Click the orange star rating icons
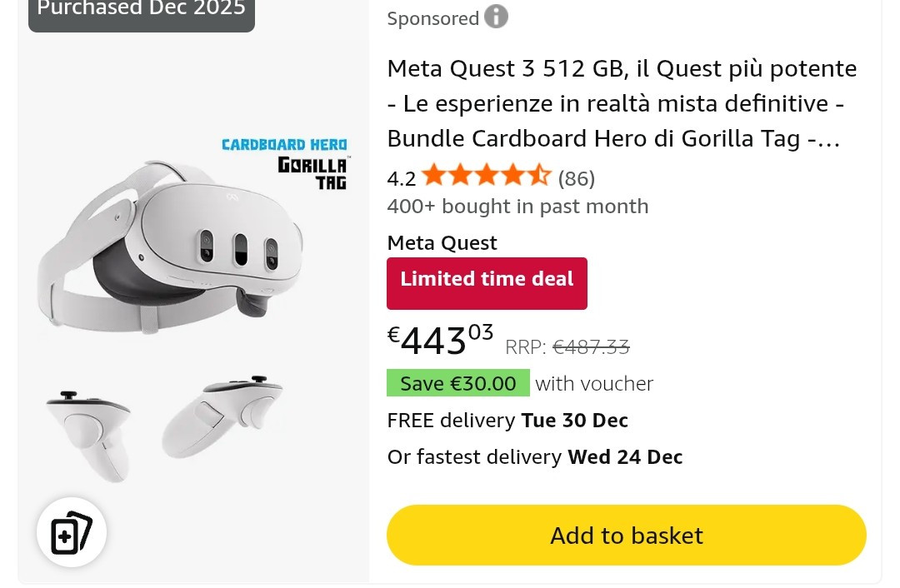This screenshot has height=588, width=900. tap(486, 177)
